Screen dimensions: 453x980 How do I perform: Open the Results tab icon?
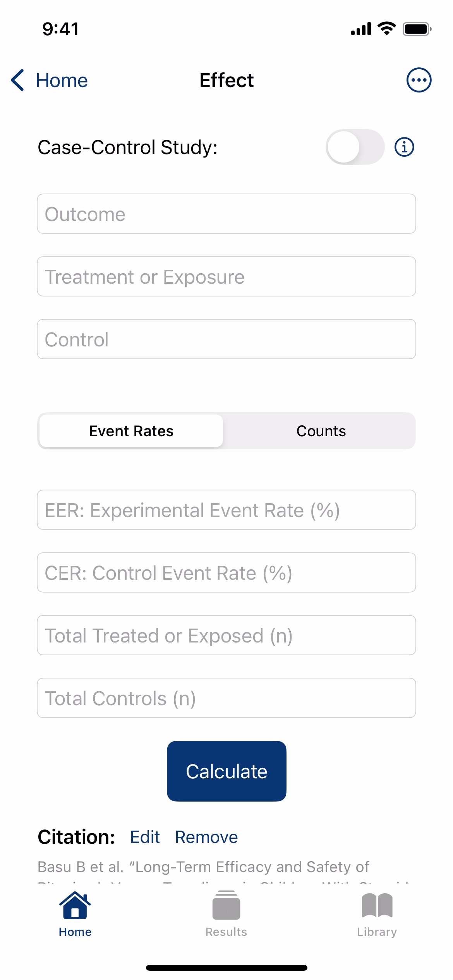click(x=226, y=905)
